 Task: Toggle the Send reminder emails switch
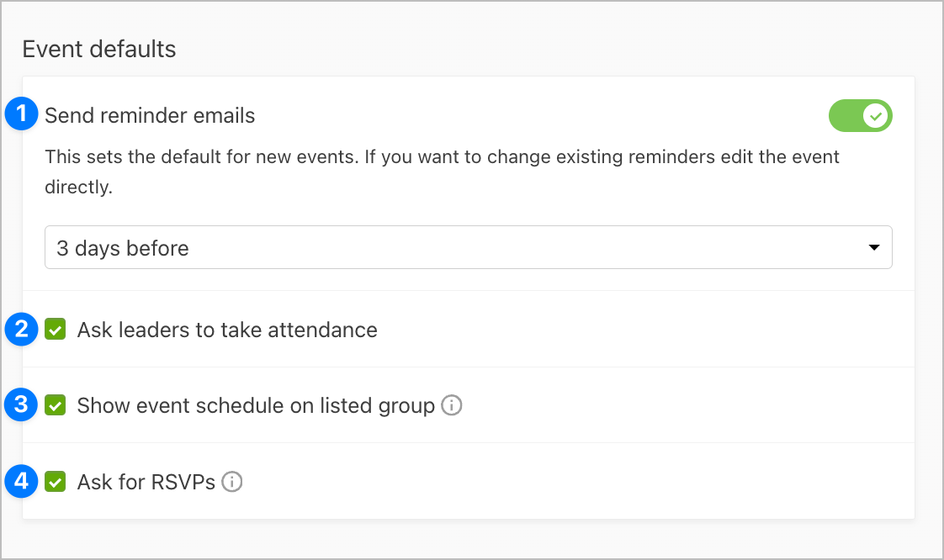pyautogui.click(x=861, y=115)
